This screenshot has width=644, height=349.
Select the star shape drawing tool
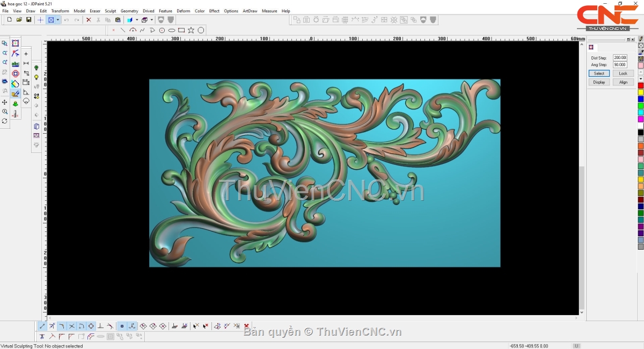pos(191,30)
